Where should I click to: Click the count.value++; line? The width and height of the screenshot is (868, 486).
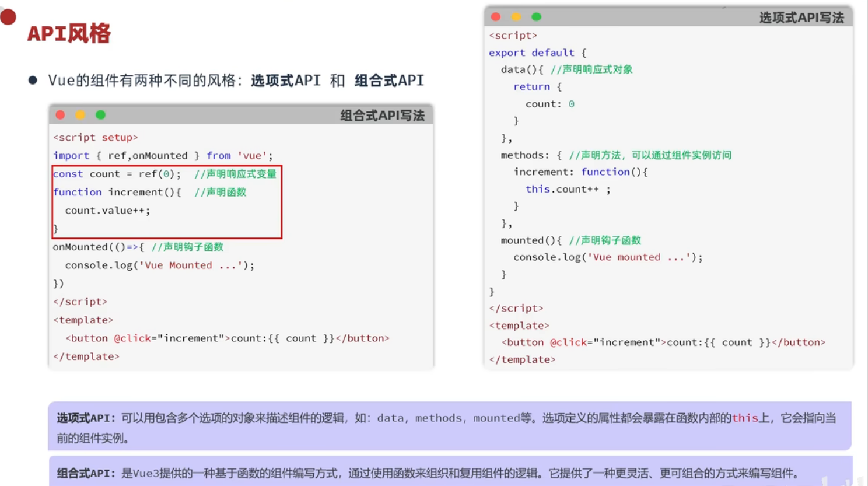coord(107,211)
